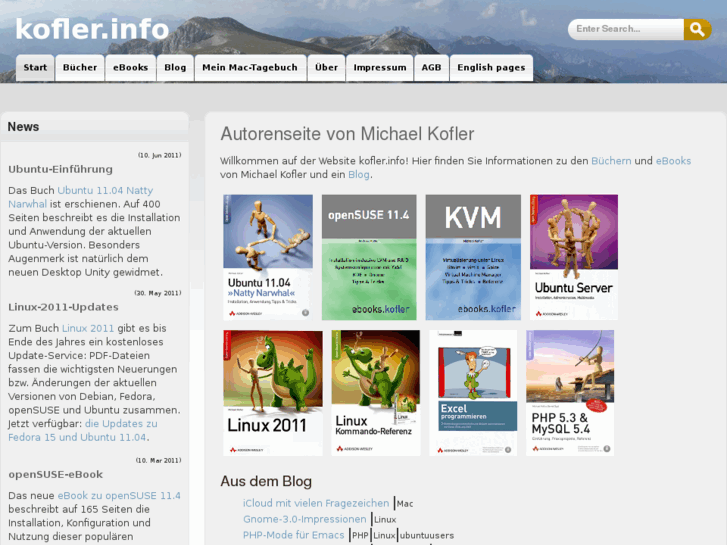Click Linux tag beside Gnome-3.0-Impressionen
Viewport: 727px width, 545px height.
(385, 519)
